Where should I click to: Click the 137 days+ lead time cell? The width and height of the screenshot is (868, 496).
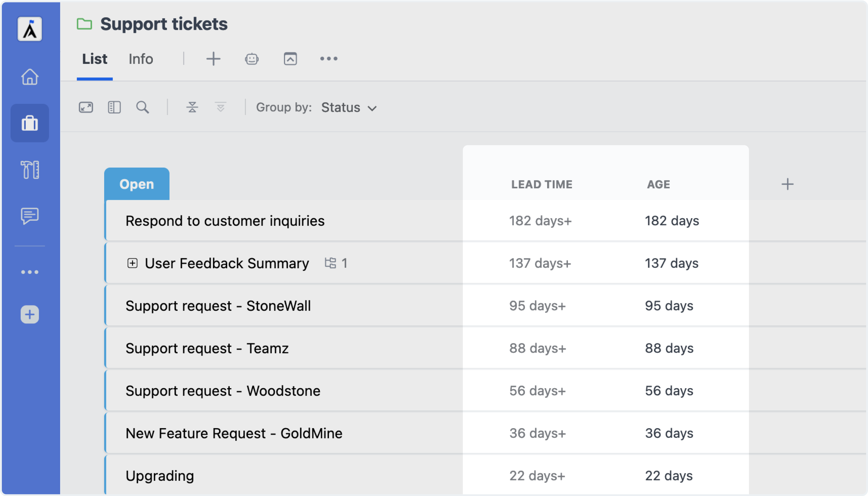click(540, 263)
